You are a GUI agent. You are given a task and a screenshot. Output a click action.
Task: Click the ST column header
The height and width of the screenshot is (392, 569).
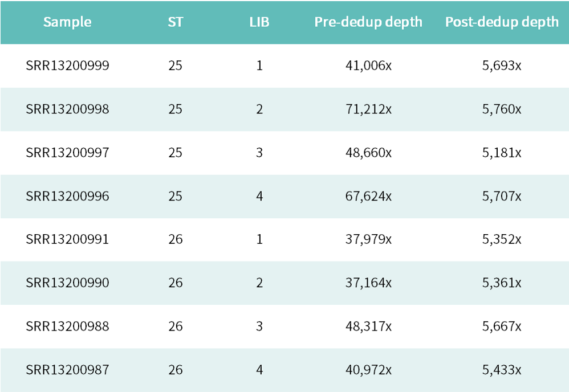176,22
